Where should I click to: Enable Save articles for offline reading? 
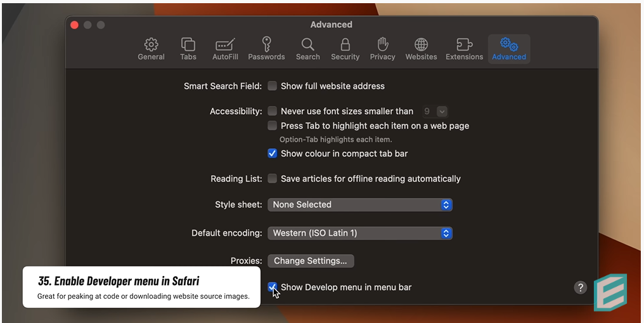point(272,178)
